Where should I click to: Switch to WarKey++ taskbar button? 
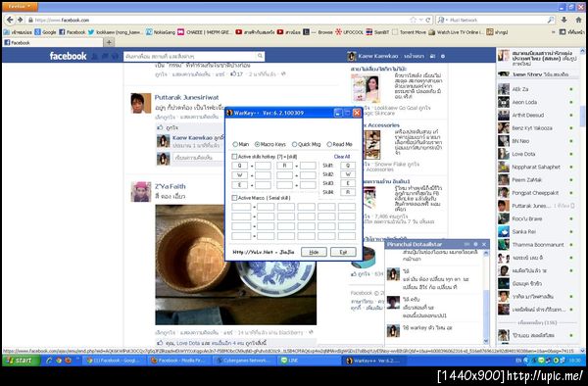pyautogui.click(x=374, y=361)
